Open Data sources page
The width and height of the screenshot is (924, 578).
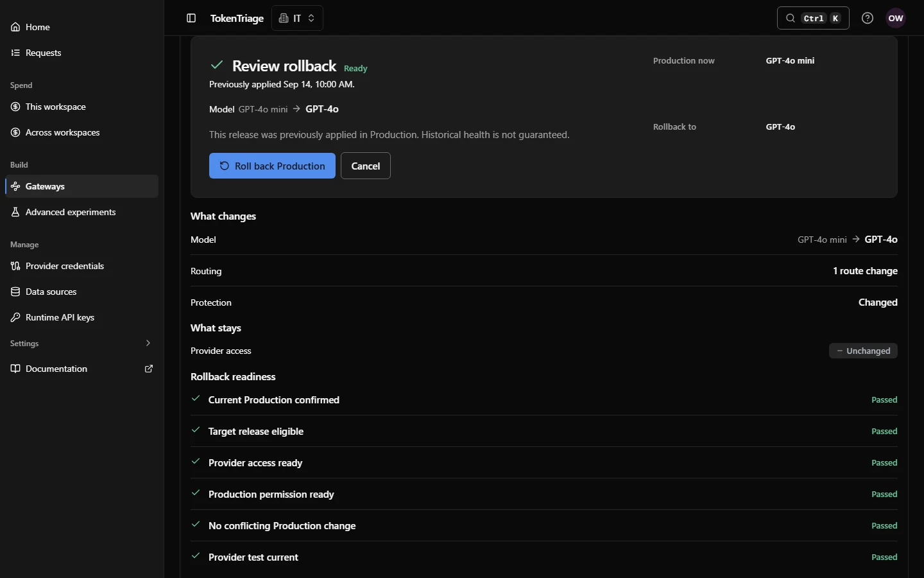coord(81,292)
